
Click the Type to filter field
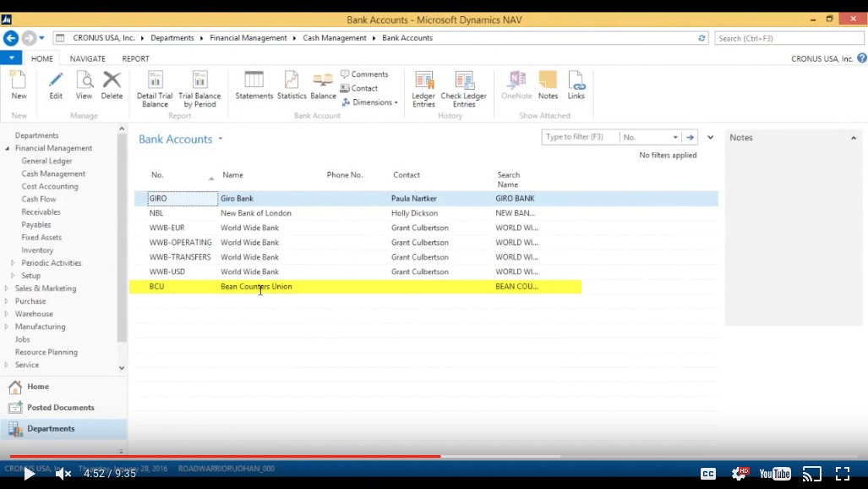[580, 137]
